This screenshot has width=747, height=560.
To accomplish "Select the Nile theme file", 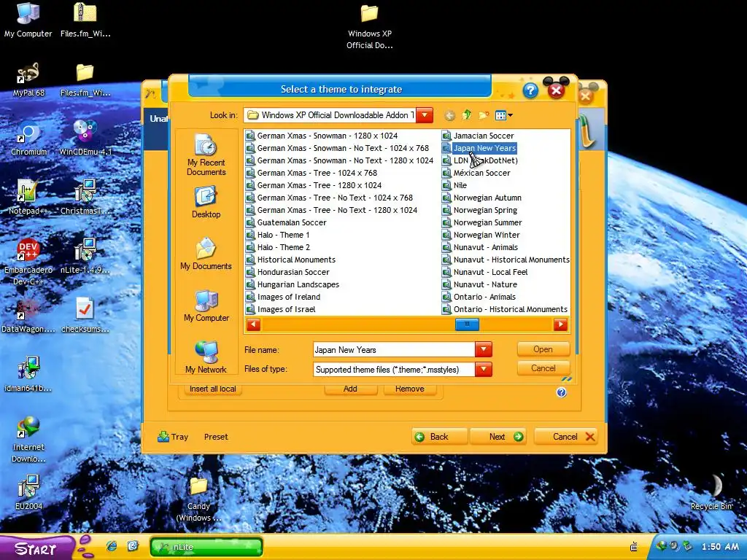I will [x=454, y=185].
